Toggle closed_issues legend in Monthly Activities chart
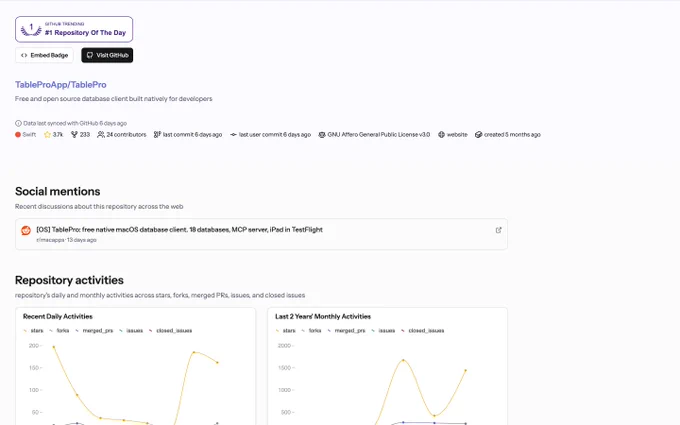Image resolution: width=680 pixels, height=425 pixels. (x=423, y=330)
